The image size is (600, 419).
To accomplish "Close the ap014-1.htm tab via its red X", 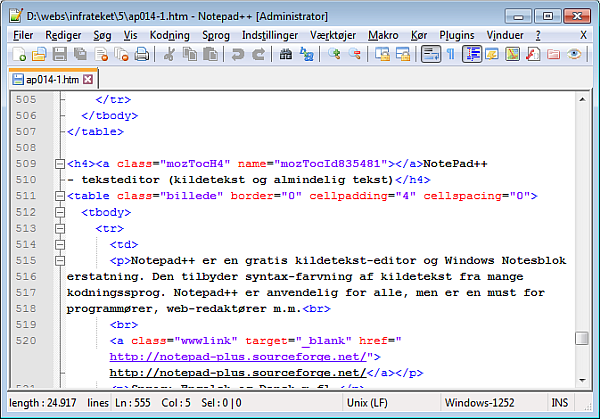I will 88,79.
